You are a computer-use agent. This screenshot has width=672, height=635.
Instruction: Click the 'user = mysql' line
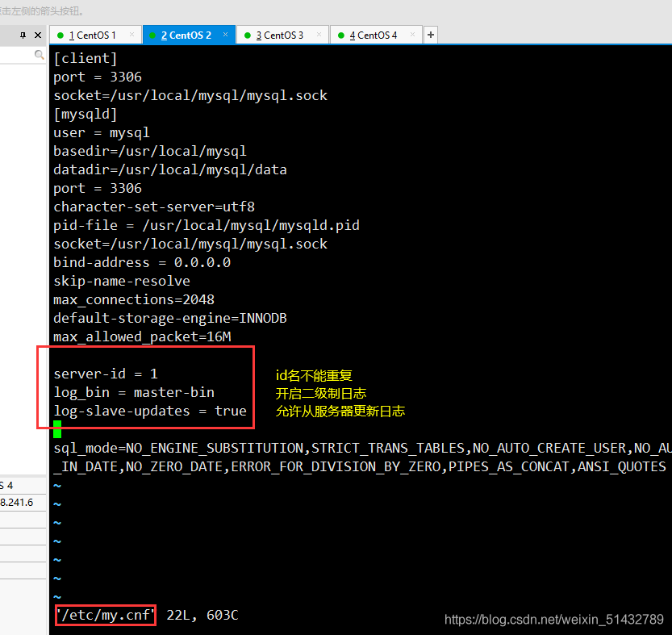(102, 132)
